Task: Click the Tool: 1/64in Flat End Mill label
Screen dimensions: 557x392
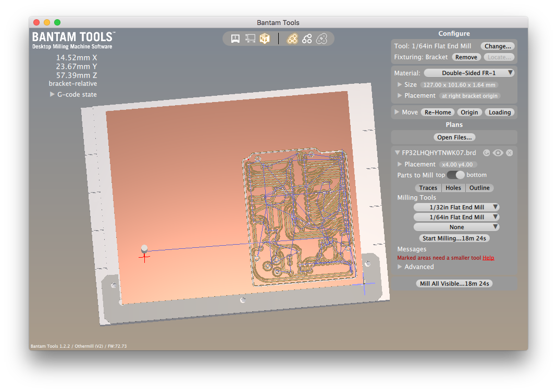Action: point(432,46)
